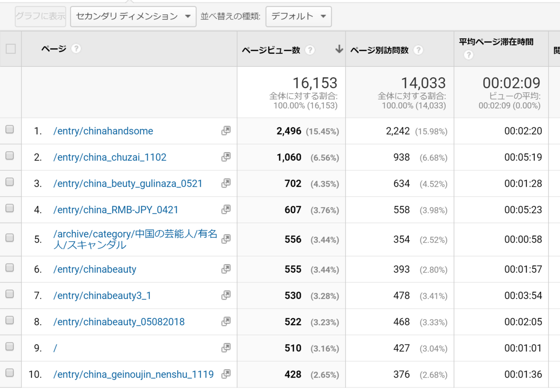Screen dimensions: 560x392
Task: Sort by the ページ column header
Action: pyautogui.click(x=54, y=49)
